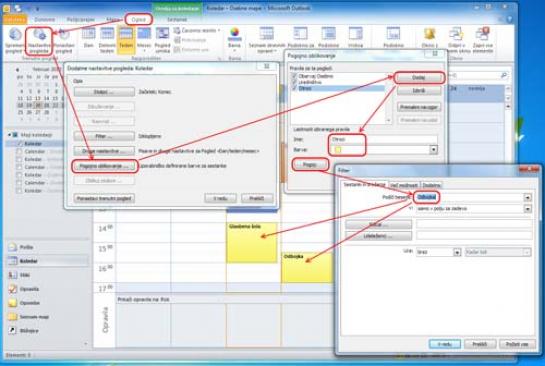
Task: Select the Teden week view icon
Action: (126, 40)
